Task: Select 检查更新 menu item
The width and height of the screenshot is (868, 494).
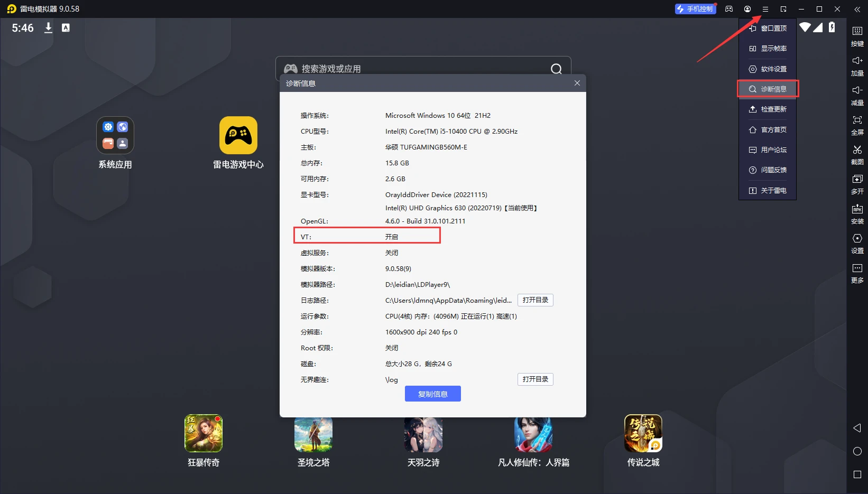Action: coord(768,109)
